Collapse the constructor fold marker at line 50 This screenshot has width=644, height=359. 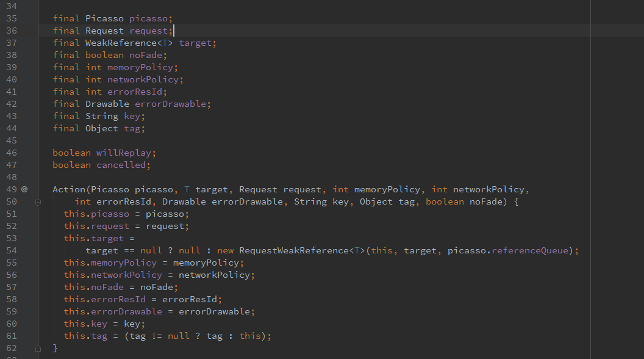(x=38, y=202)
